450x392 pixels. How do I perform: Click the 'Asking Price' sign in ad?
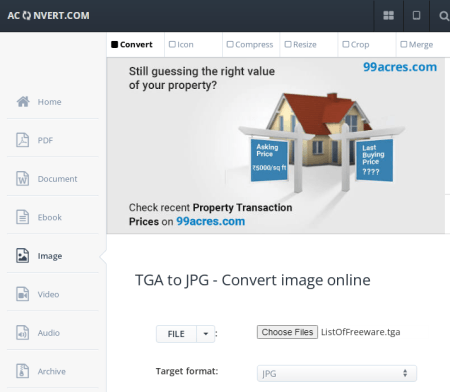[x=269, y=160]
